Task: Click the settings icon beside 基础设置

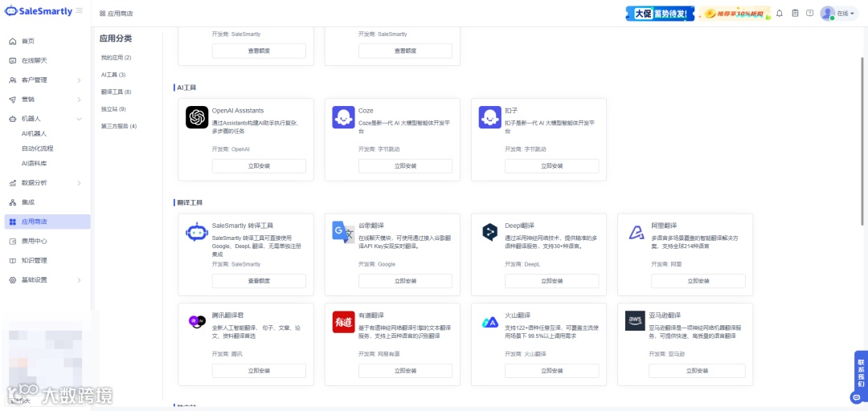Action: pos(13,280)
